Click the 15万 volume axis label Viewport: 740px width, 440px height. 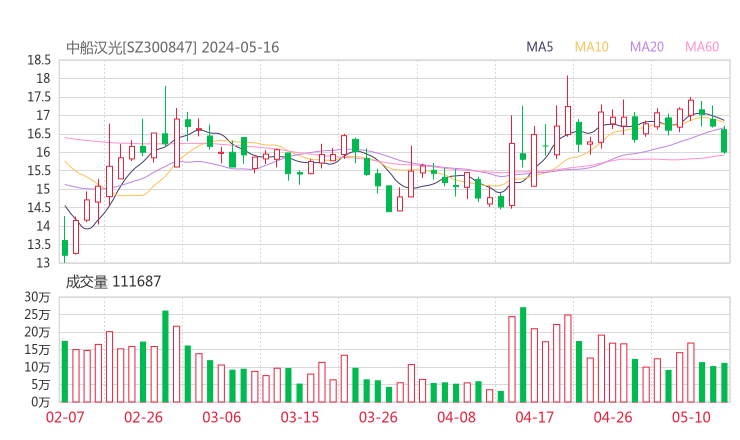pyautogui.click(x=37, y=350)
